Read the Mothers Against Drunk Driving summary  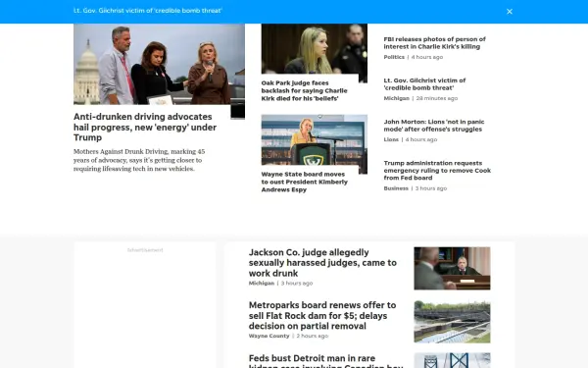pyautogui.click(x=139, y=160)
